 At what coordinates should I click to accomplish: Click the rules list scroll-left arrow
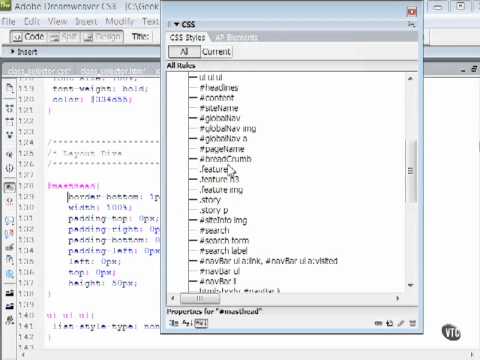click(173, 298)
